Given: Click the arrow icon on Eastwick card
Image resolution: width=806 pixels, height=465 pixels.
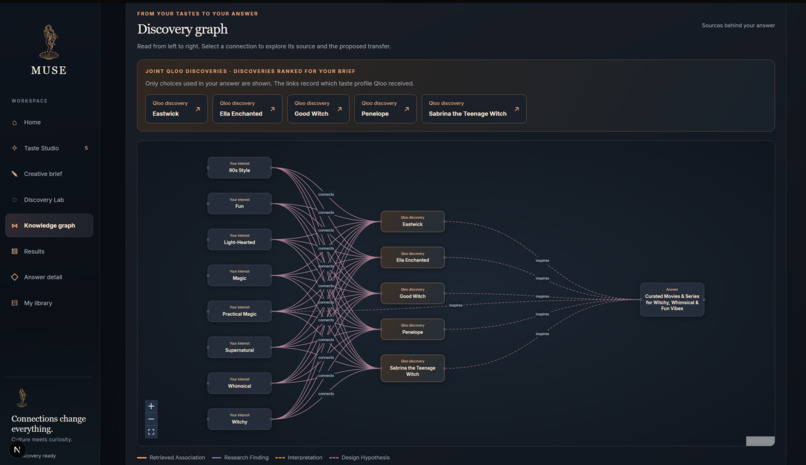Looking at the screenshot, I should pos(197,109).
